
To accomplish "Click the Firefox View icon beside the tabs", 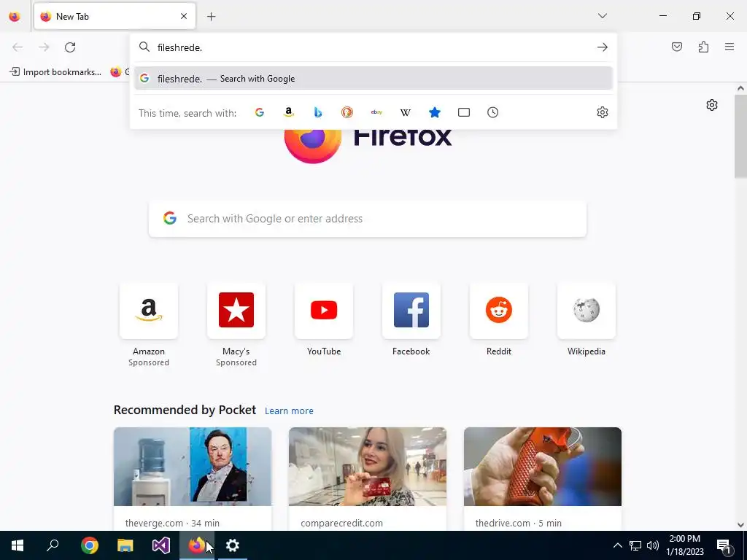I will coord(15,17).
